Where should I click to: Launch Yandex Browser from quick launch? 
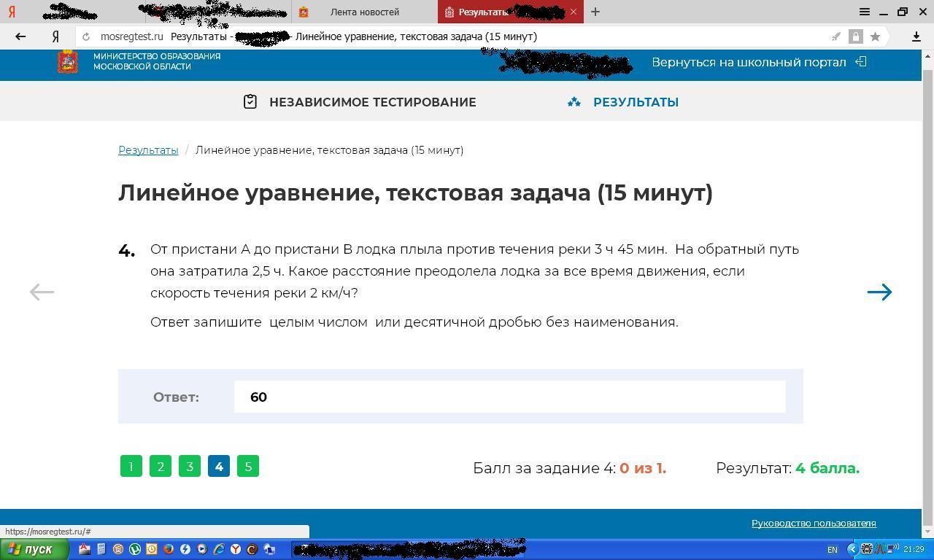tap(236, 549)
